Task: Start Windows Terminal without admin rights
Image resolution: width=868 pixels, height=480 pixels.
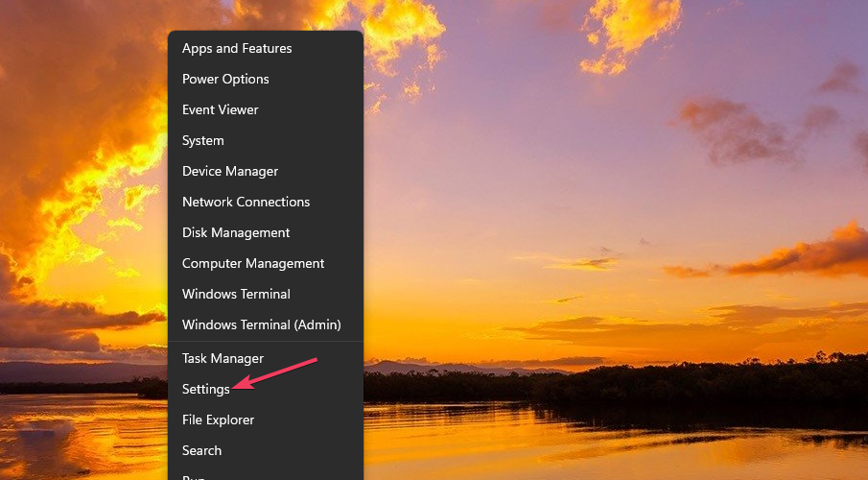Action: click(236, 294)
